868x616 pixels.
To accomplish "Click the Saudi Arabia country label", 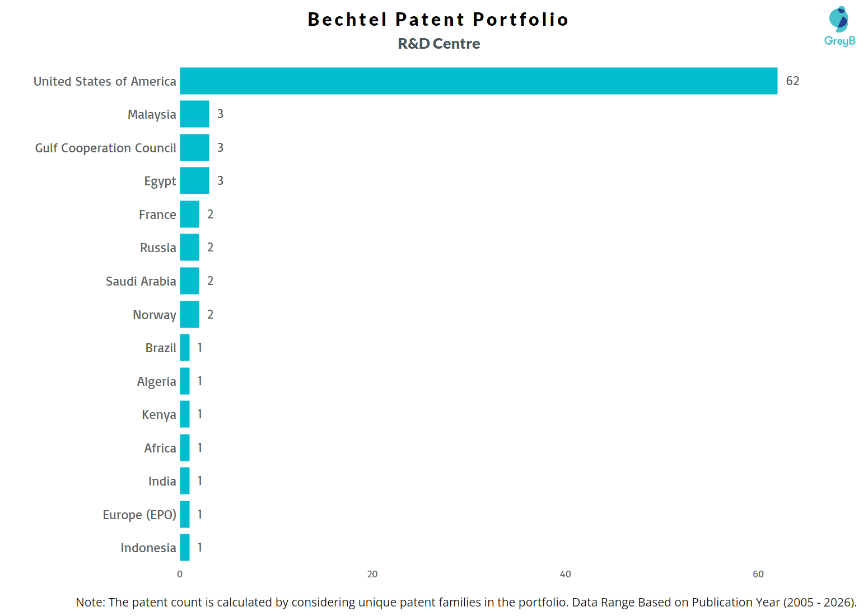I will (141, 281).
